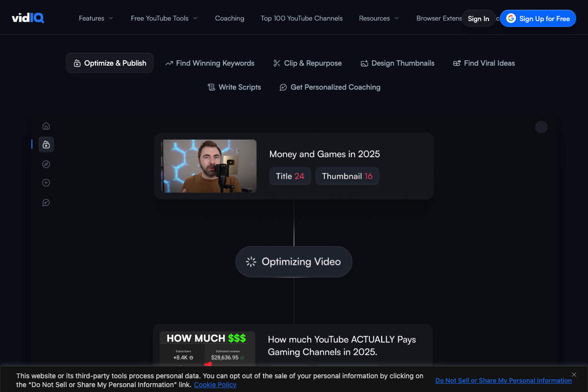588x392 pixels.
Task: Click the round avatar circle in preview panel
Action: pos(541,127)
